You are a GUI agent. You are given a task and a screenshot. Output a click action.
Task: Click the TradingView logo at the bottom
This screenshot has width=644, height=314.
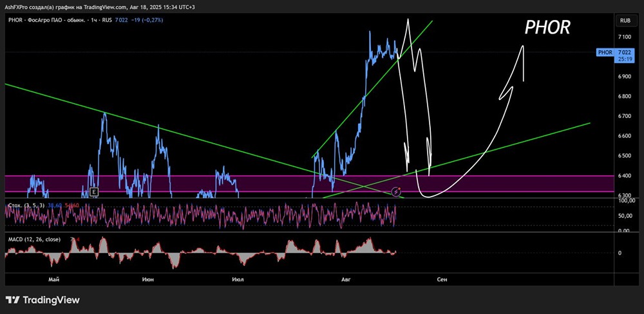click(x=43, y=300)
